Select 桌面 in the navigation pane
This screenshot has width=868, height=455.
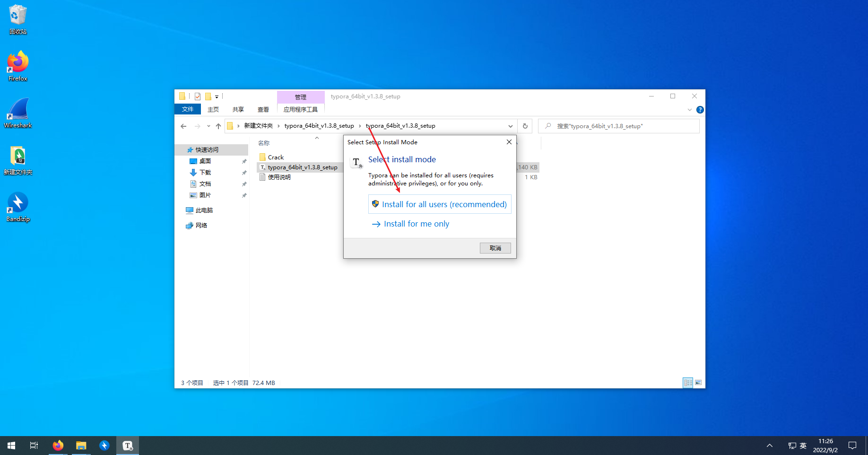pyautogui.click(x=205, y=161)
